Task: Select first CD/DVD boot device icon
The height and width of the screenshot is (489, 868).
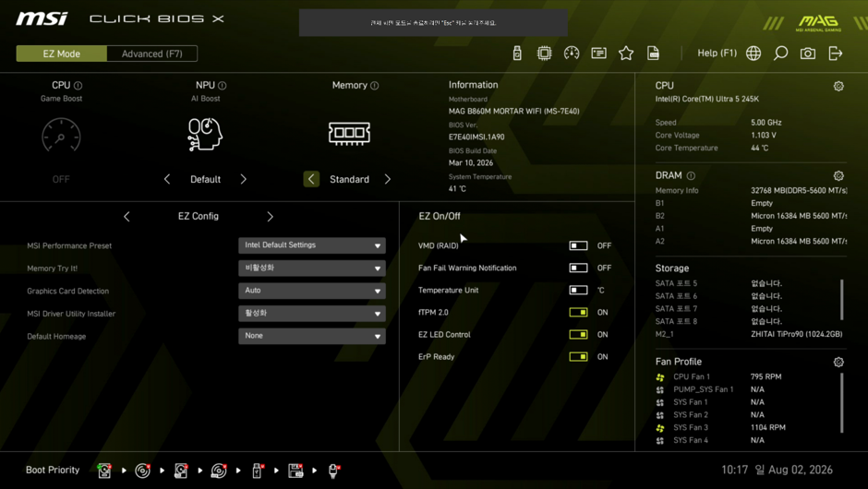Action: pyautogui.click(x=143, y=471)
